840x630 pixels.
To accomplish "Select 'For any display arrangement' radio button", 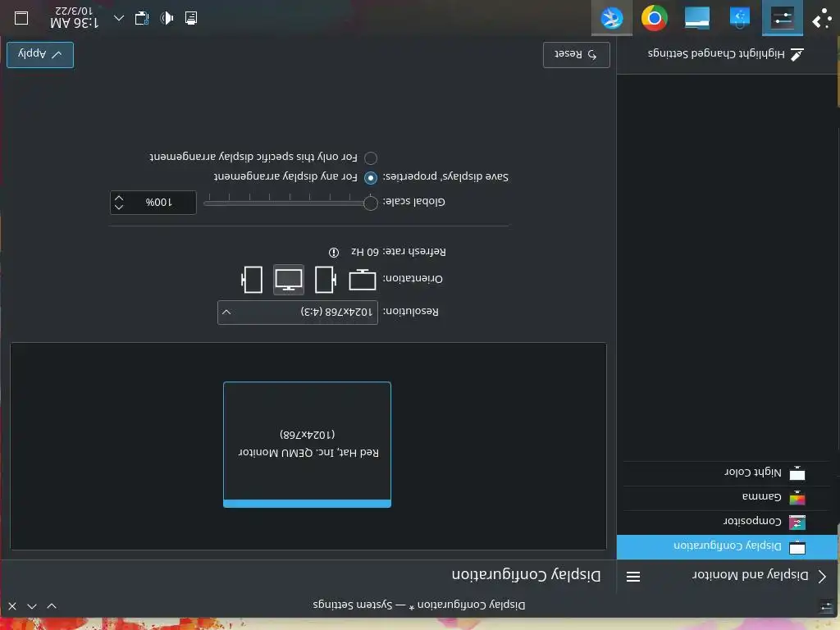I will click(371, 178).
